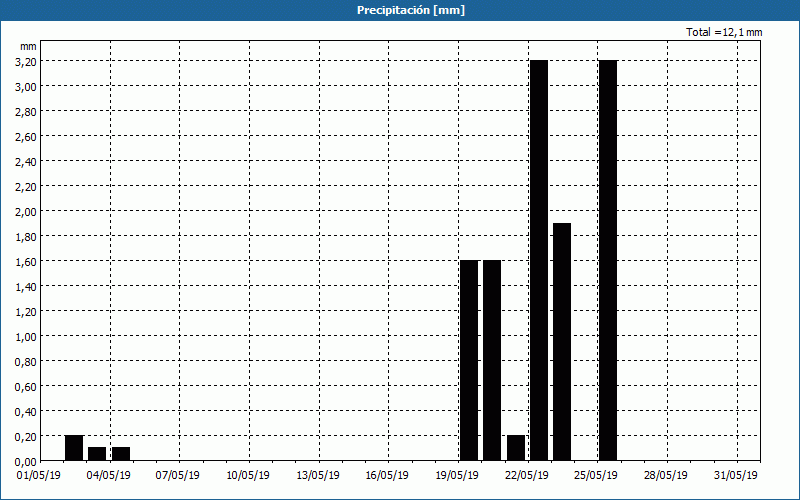Click the 3,20 mm bar at 22/05/19

[x=539, y=260]
